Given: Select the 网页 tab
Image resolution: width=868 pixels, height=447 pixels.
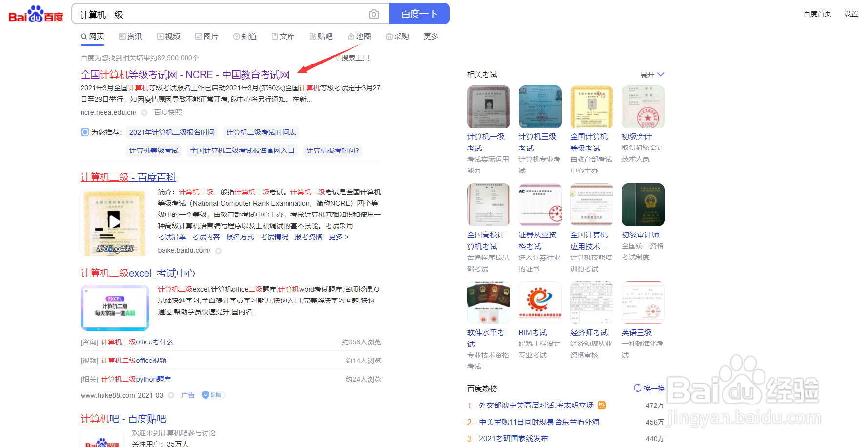Looking at the screenshot, I should [x=92, y=37].
